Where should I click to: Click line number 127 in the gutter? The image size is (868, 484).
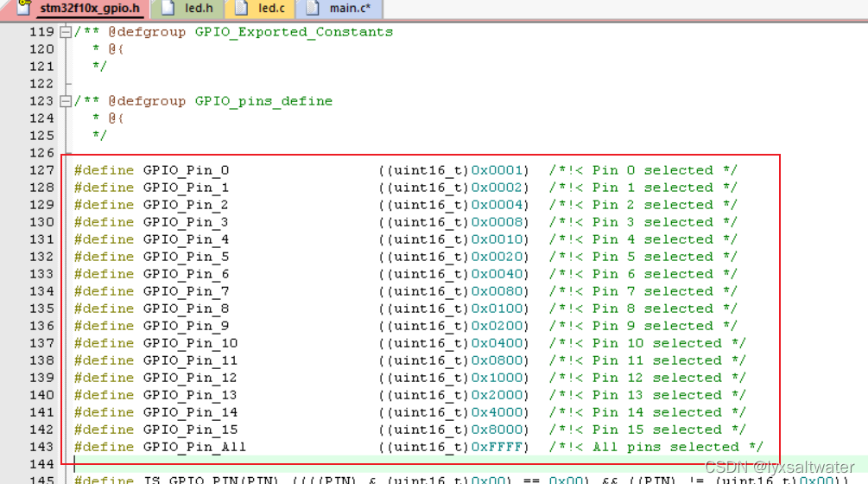point(42,170)
